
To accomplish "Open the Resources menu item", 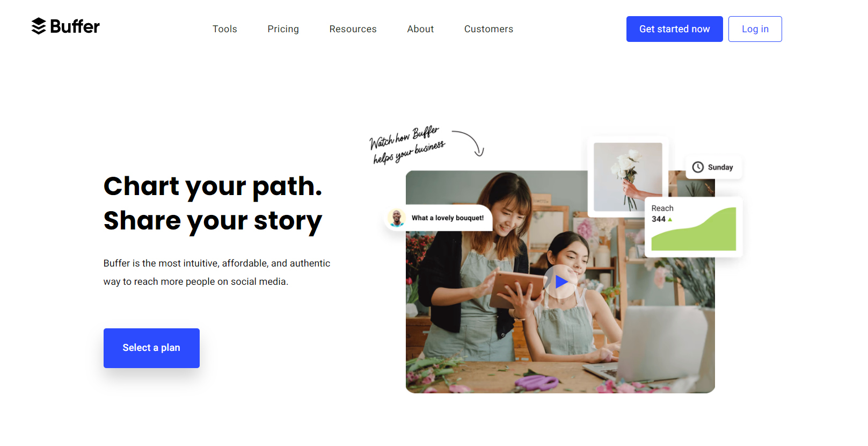I will pos(353,29).
